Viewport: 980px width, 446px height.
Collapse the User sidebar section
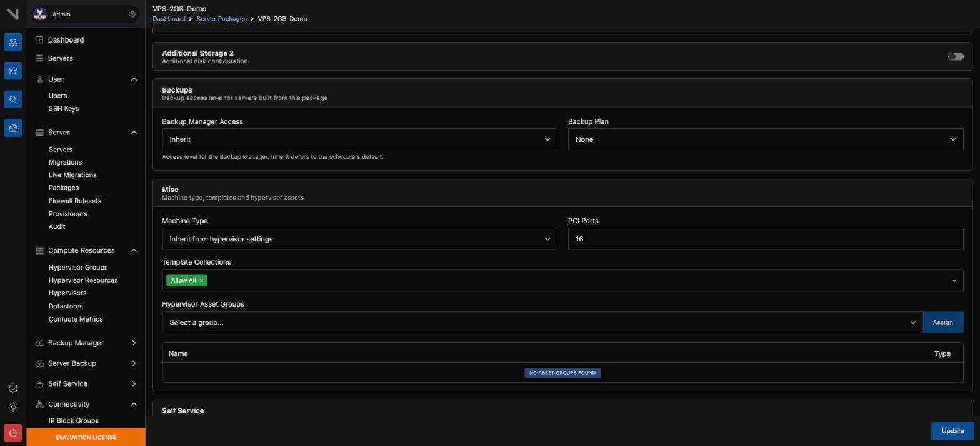tap(134, 79)
